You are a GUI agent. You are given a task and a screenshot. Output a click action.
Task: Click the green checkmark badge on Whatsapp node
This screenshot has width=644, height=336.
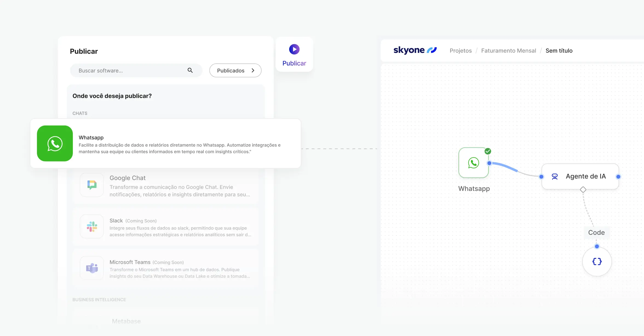(x=488, y=151)
